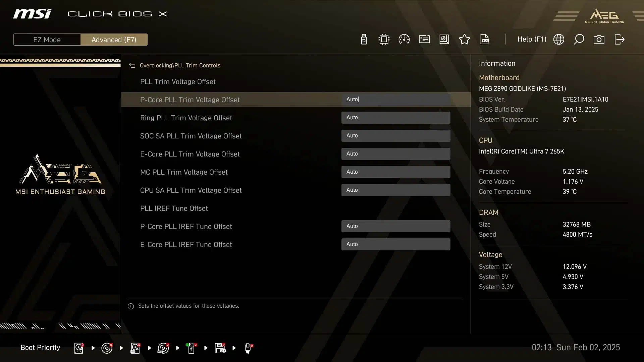The image size is (644, 362).
Task: Select the CPU SA PLL Trim Voltage Offset label
Action: tap(191, 190)
